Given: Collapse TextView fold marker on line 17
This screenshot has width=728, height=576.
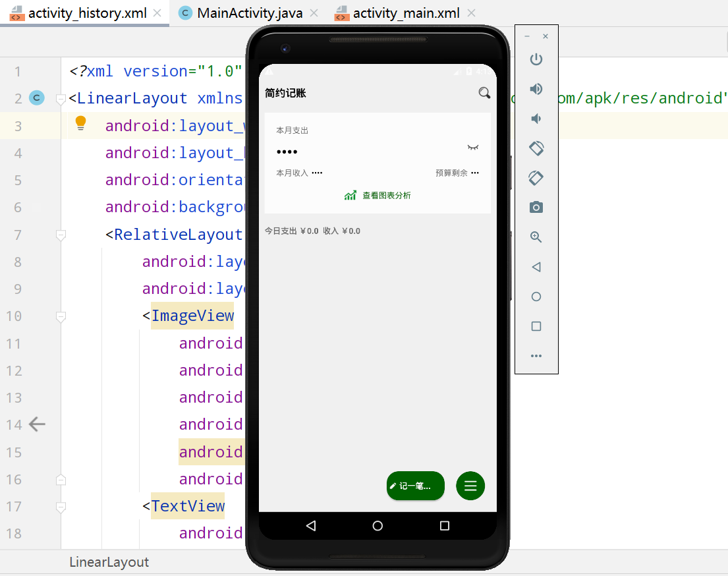Looking at the screenshot, I should pos(61,507).
